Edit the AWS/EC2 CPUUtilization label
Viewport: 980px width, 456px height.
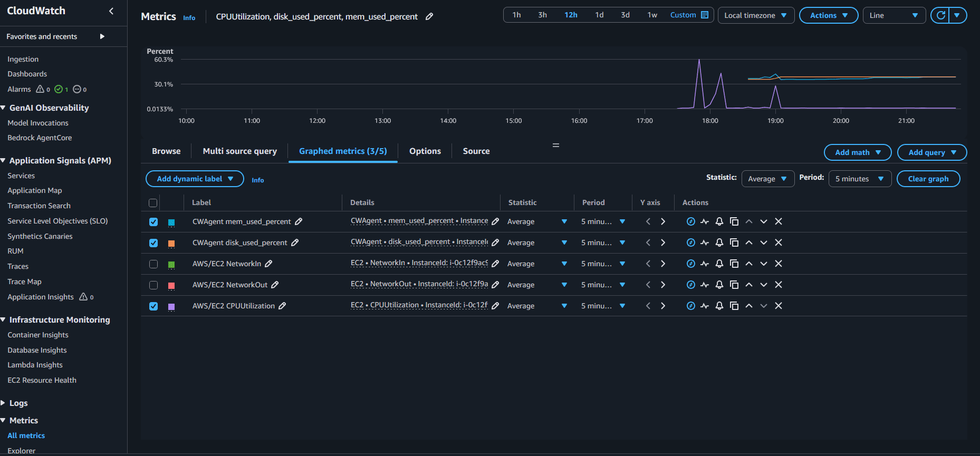point(282,306)
